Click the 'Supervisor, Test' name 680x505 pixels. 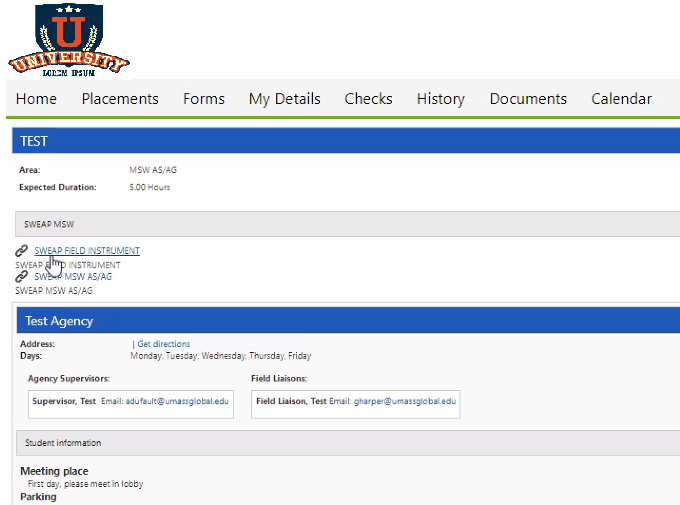[64, 401]
